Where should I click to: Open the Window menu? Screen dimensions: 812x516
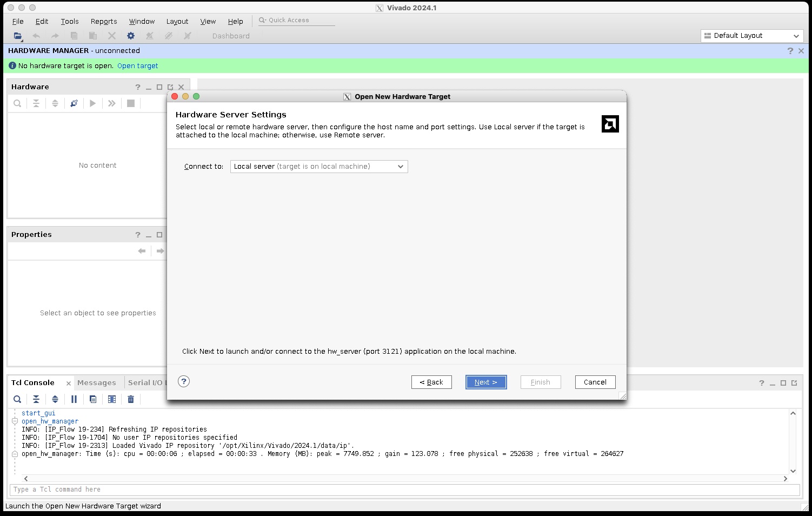pos(142,22)
